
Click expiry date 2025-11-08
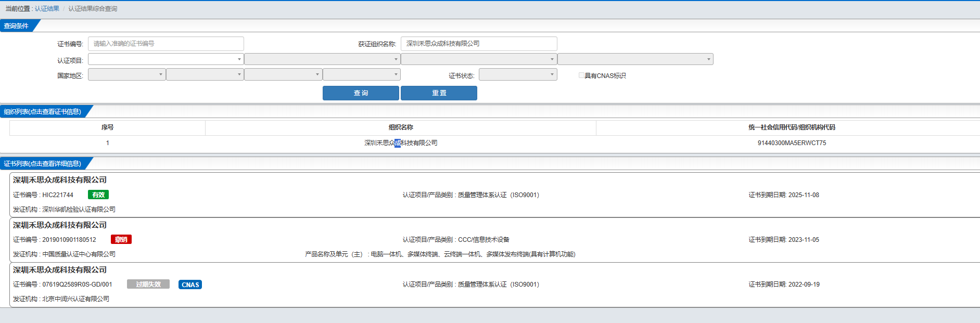click(804, 195)
